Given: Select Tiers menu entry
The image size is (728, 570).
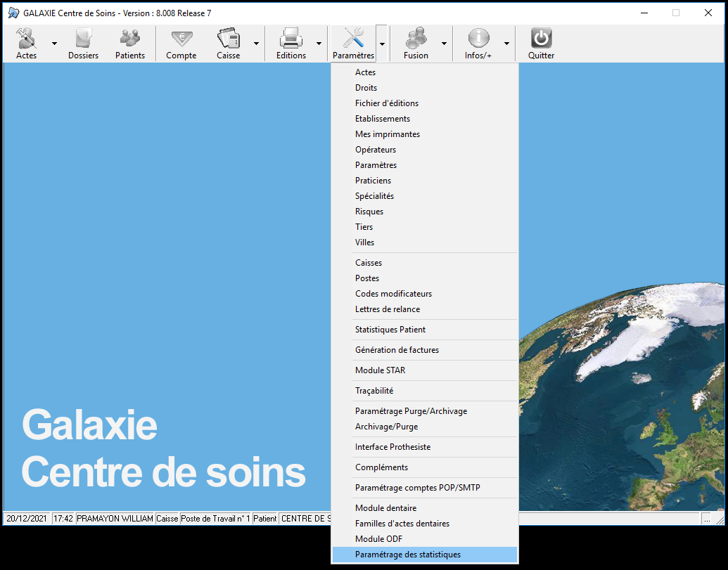Looking at the screenshot, I should point(425,227).
